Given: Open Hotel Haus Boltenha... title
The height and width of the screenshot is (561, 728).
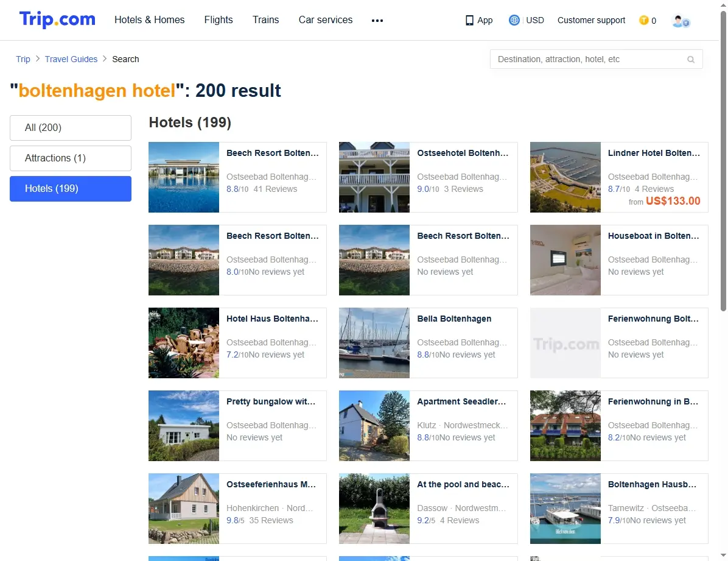Looking at the screenshot, I should (x=273, y=319).
